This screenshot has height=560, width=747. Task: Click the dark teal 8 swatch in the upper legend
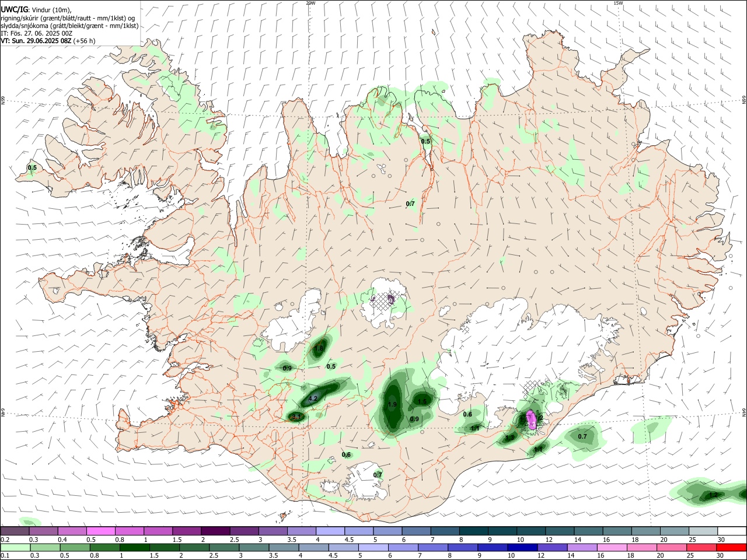[x=473, y=531]
